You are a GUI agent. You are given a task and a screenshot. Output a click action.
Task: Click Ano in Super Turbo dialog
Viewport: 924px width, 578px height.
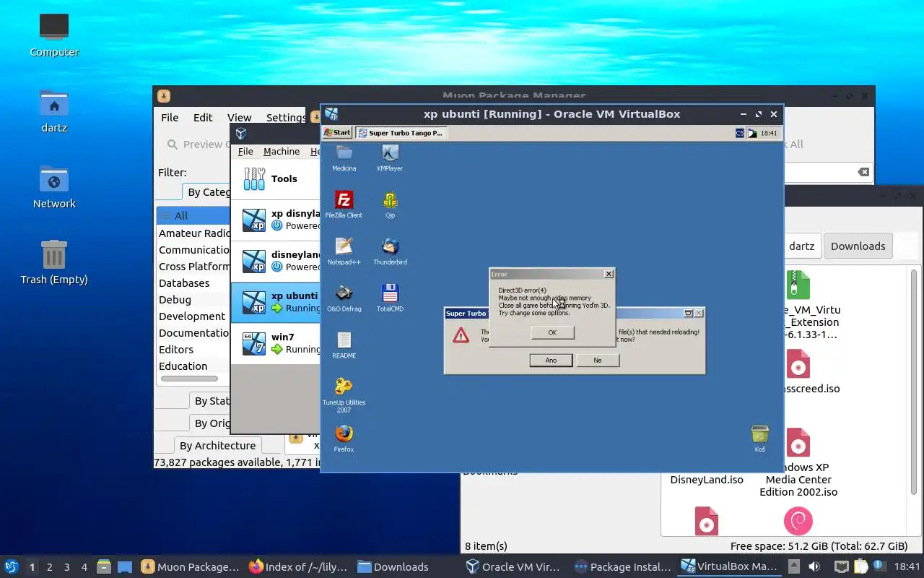tap(551, 360)
